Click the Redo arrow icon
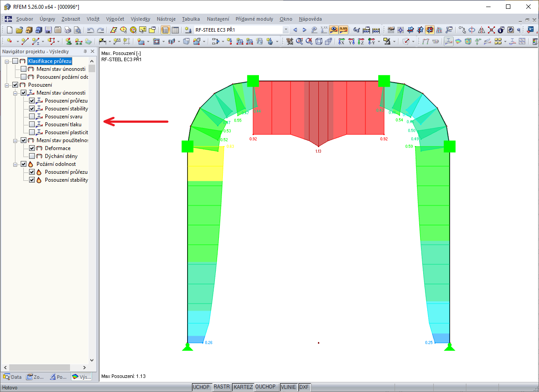Viewport: 539px width, 392px height. click(100, 30)
